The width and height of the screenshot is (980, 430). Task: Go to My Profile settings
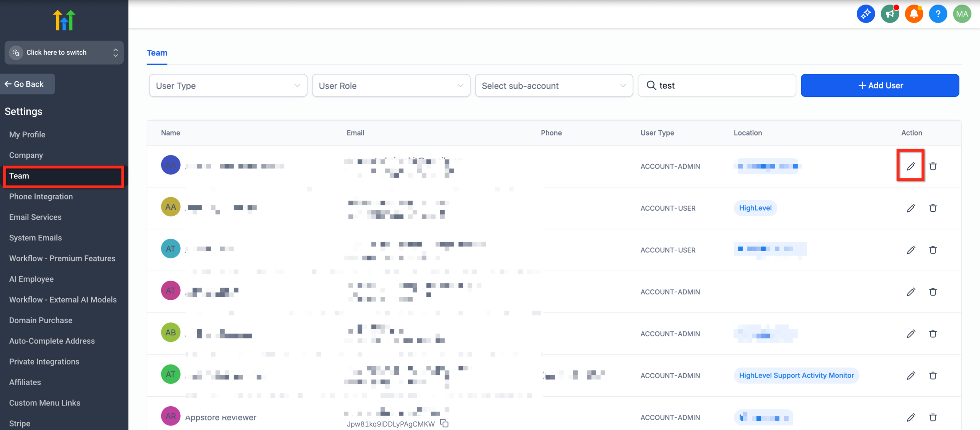(27, 134)
